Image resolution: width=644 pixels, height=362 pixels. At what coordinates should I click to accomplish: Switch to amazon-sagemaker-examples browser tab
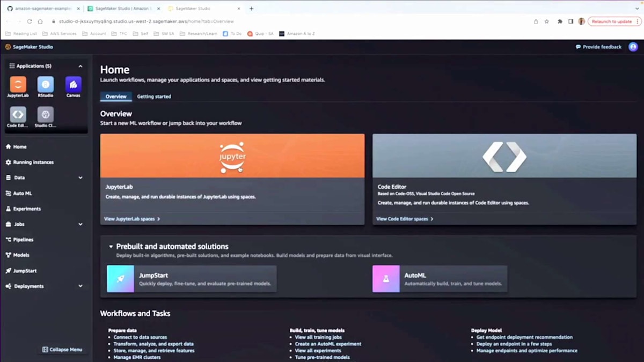(x=43, y=9)
